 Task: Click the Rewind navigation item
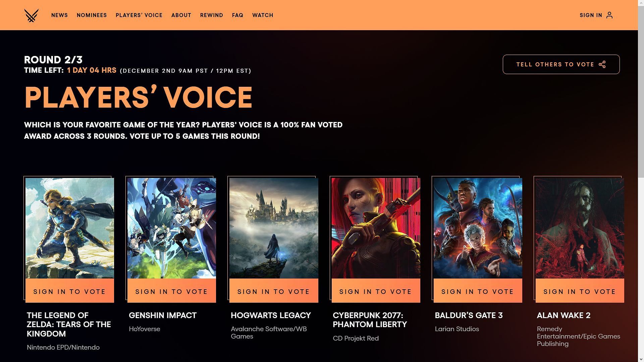pos(211,15)
